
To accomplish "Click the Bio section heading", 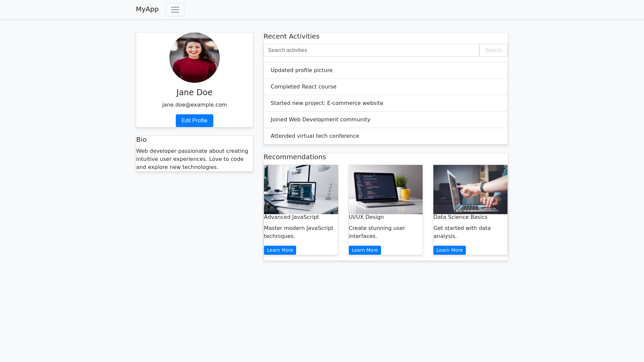I will 142,140.
